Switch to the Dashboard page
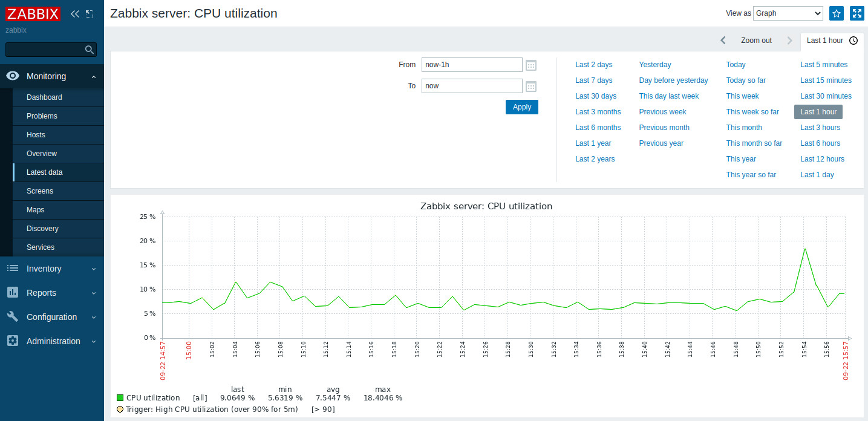The width and height of the screenshot is (868, 421). (x=44, y=97)
